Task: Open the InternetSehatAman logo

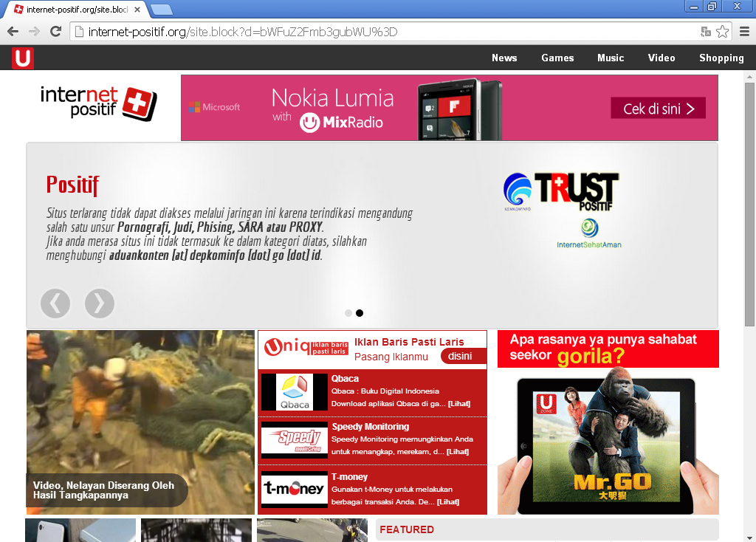Action: [588, 234]
